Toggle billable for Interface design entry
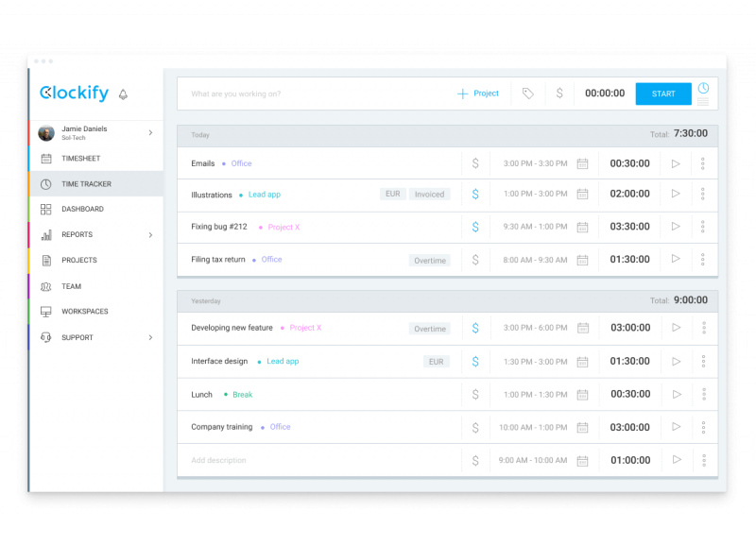Screen dimensions: 756x545 pos(475,362)
